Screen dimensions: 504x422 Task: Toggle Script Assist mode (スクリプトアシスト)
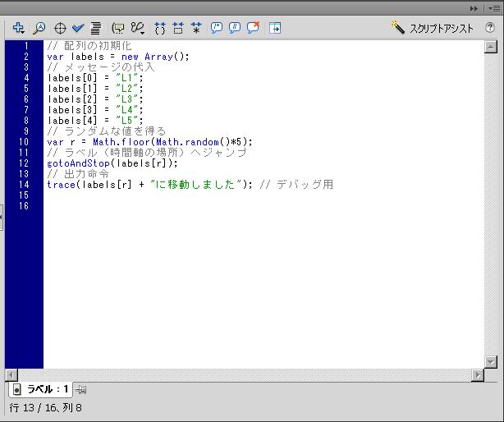pos(432,28)
